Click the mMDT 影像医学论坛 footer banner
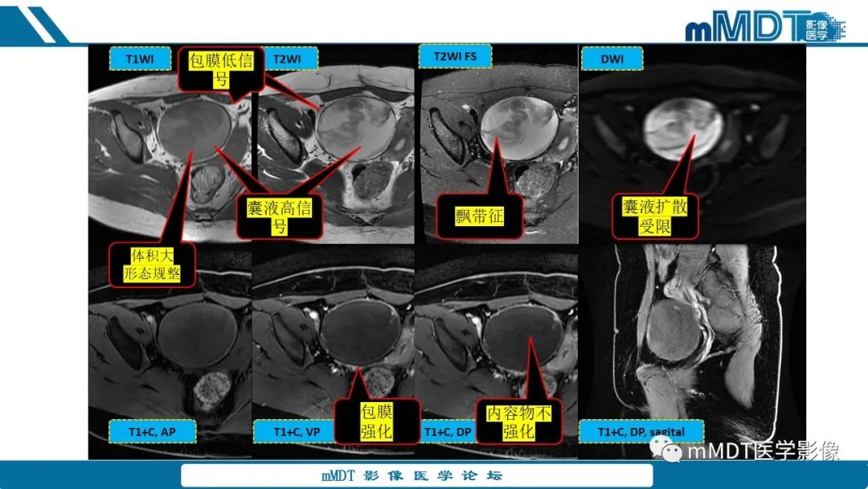Viewport: 868px width, 489px height. [417, 475]
